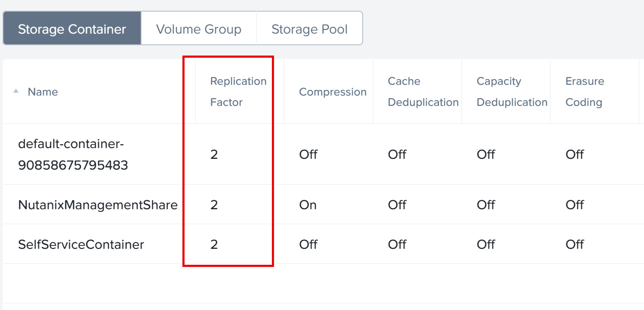The height and width of the screenshot is (310, 644).
Task: Select the Storage Pool tab
Action: (309, 29)
